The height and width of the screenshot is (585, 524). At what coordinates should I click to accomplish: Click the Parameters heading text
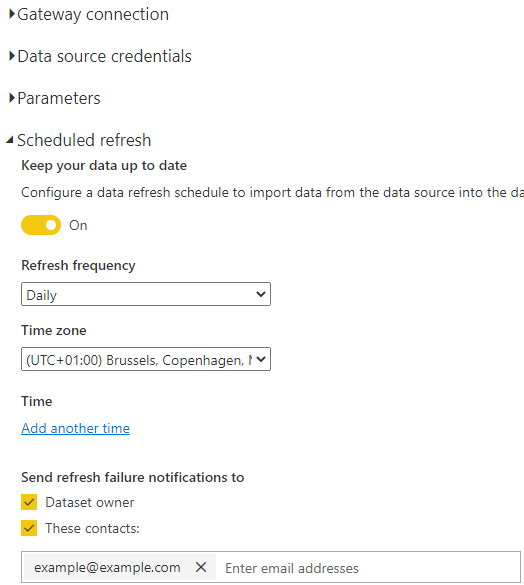[59, 98]
